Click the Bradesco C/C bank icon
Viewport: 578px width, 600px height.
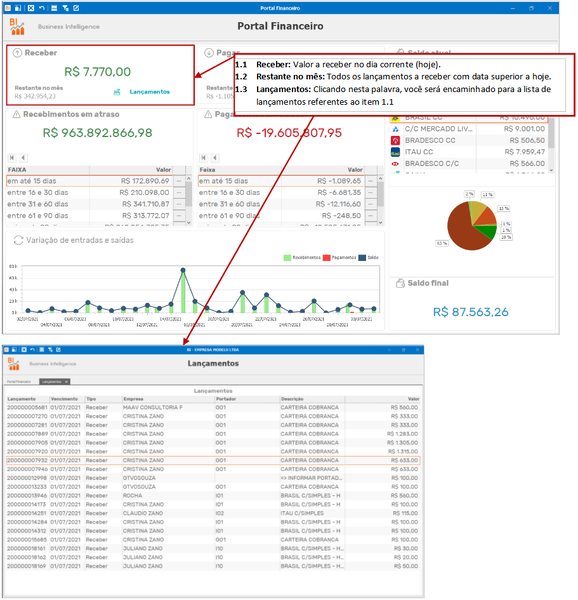395,164
